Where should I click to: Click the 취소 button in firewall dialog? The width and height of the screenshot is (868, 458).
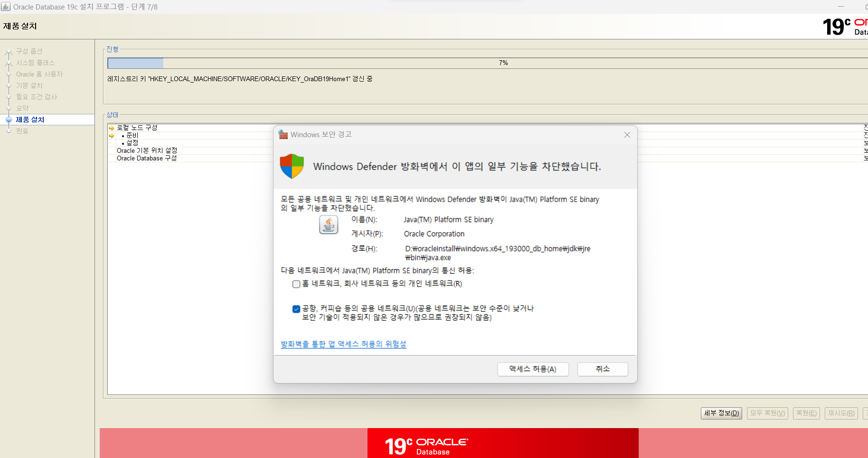(x=603, y=369)
